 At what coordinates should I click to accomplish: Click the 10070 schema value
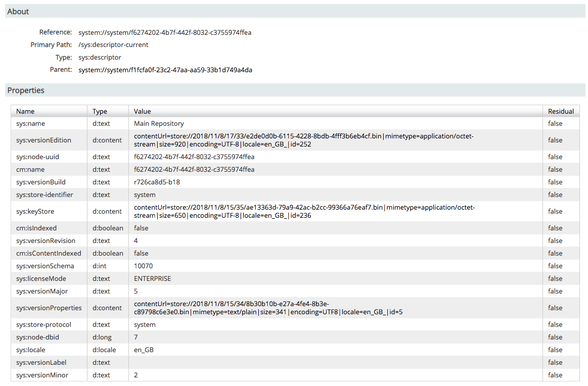click(143, 266)
